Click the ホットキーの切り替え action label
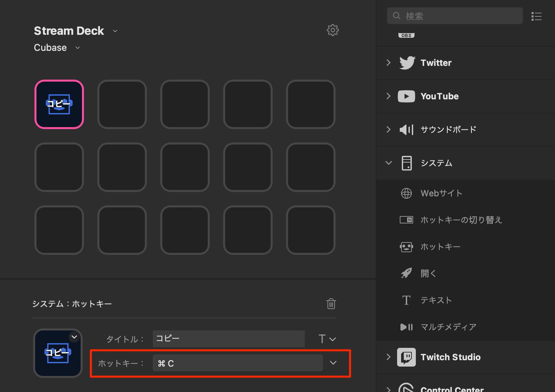The height and width of the screenshot is (392, 555). pyautogui.click(x=461, y=220)
